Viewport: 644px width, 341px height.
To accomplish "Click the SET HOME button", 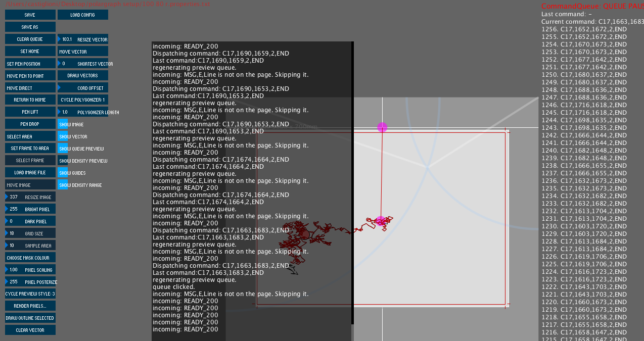I will 30,52.
